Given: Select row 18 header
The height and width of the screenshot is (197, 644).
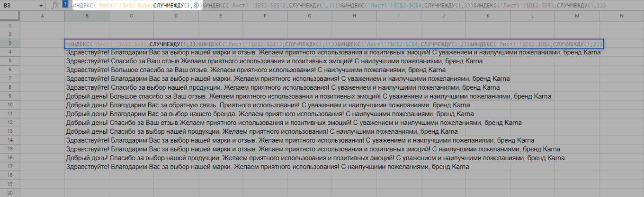Looking at the screenshot, I should [x=10, y=176].
